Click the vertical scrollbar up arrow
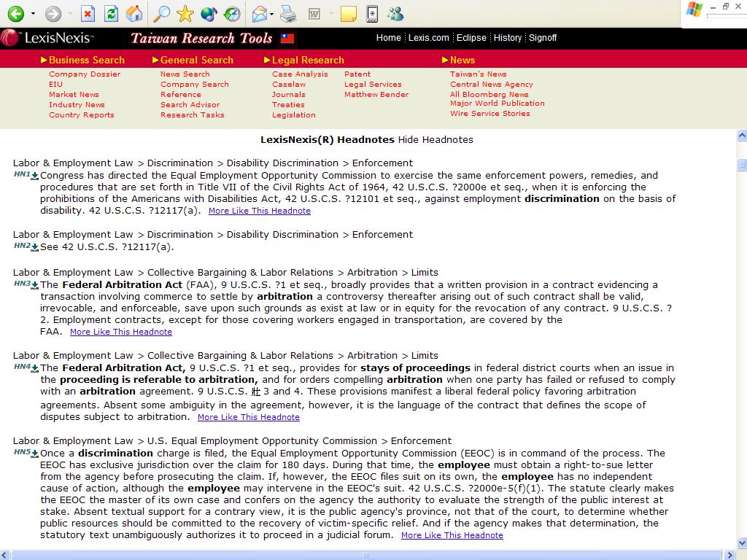 point(742,136)
